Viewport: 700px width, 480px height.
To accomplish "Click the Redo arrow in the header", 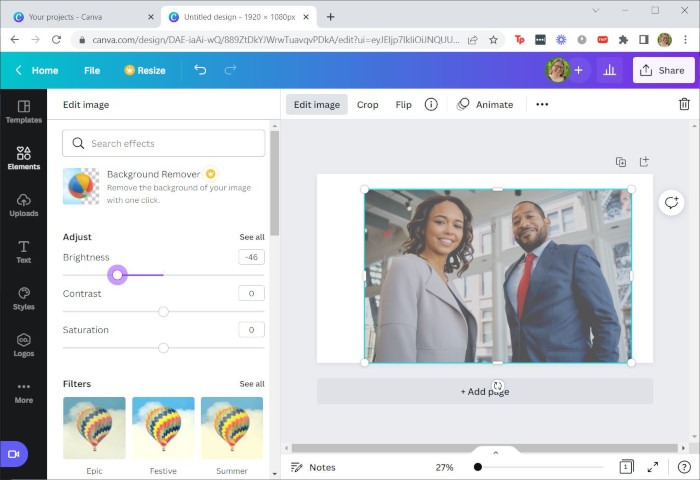I will 230,70.
